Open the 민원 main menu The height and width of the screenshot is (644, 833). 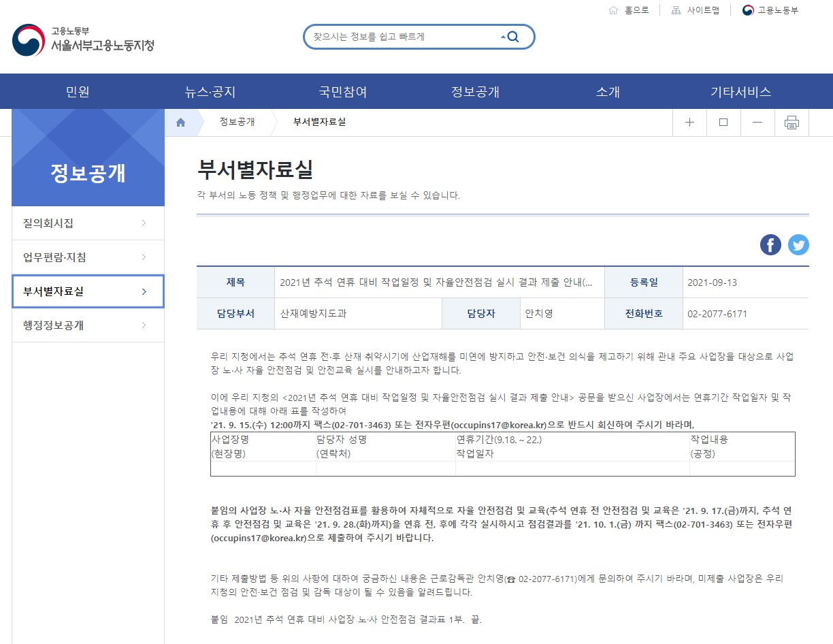pyautogui.click(x=78, y=92)
